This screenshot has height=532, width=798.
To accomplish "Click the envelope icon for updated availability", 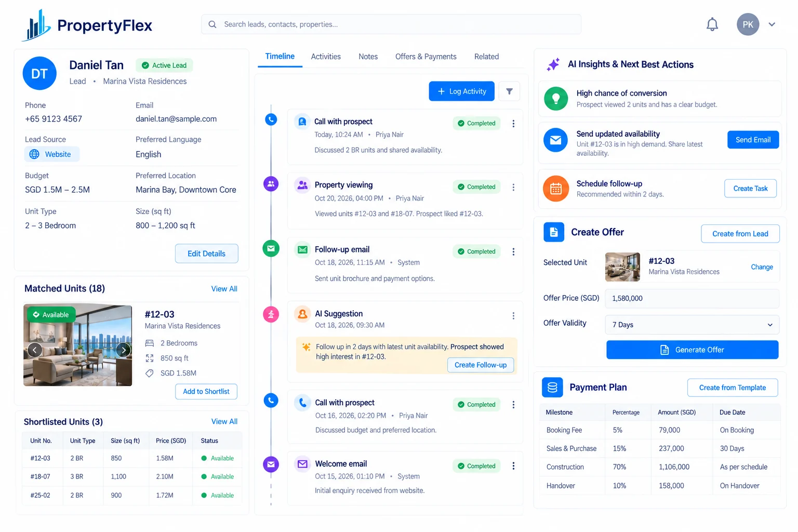I will tap(556, 140).
